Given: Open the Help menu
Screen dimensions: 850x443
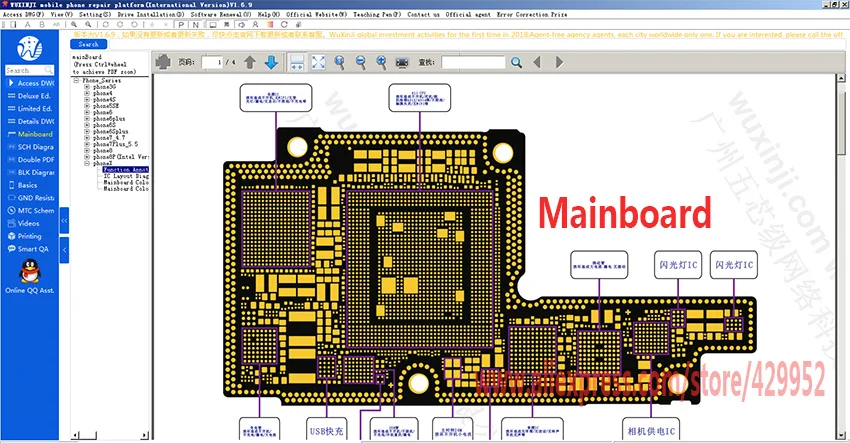Looking at the screenshot, I should (x=268, y=15).
